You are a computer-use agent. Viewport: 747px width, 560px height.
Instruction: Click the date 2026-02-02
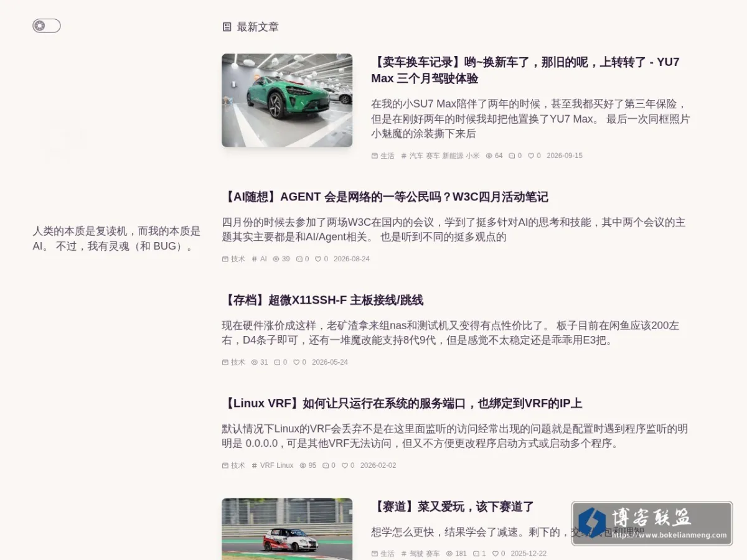tap(378, 466)
